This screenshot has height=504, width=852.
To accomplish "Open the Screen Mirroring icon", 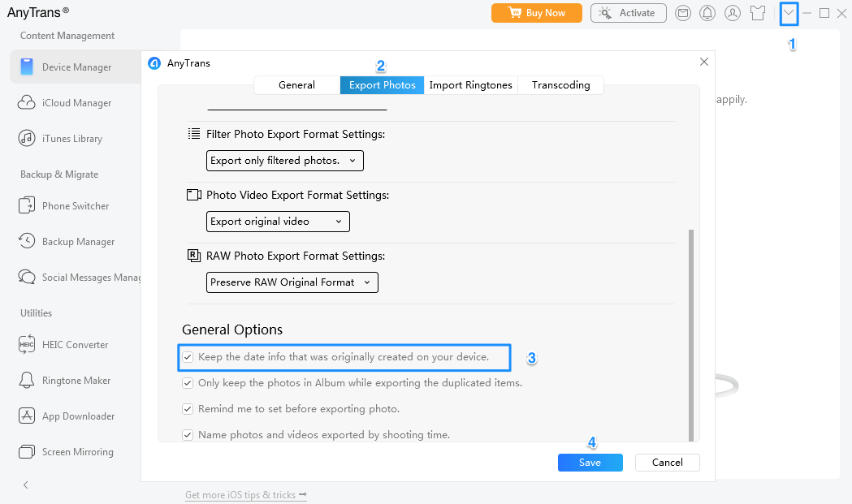I will (x=27, y=452).
